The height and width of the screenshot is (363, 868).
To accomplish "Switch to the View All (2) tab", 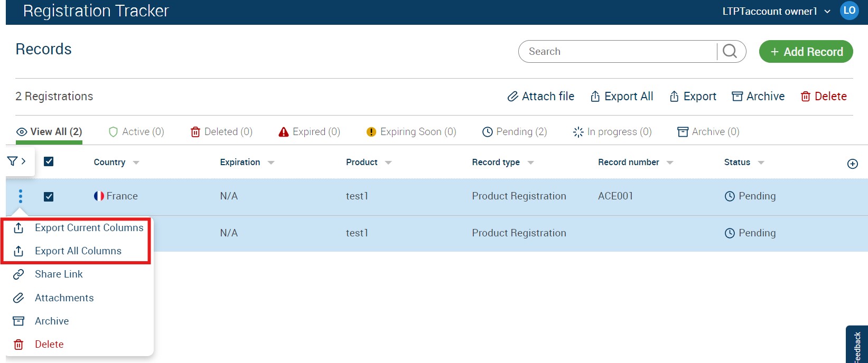I will pyautogui.click(x=49, y=131).
